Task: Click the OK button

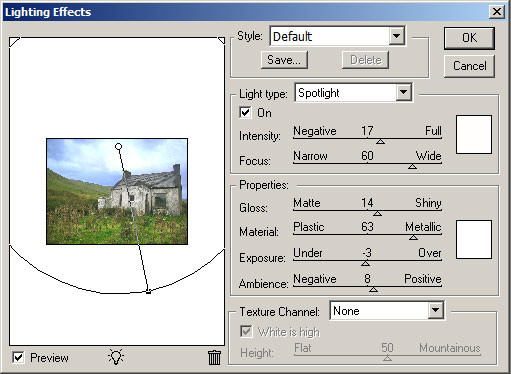Action: point(469,38)
